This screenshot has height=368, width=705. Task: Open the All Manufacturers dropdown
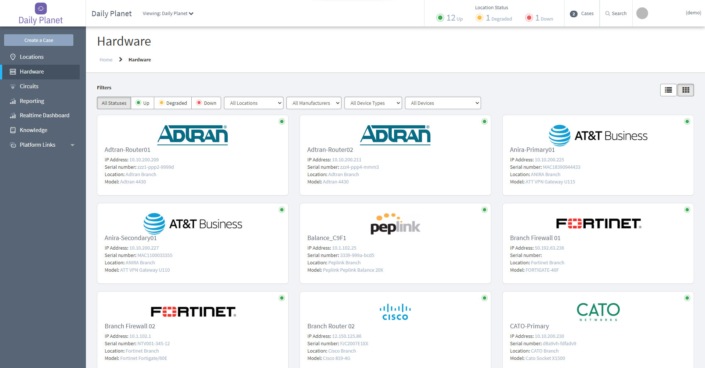click(x=314, y=103)
